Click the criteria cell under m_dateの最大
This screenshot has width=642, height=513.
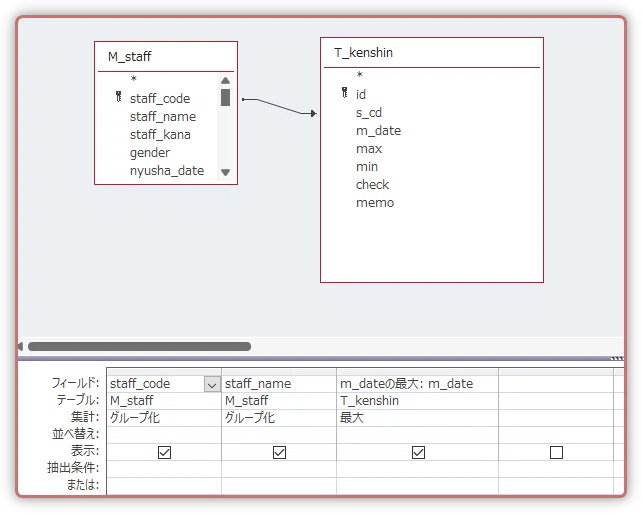pyautogui.click(x=418, y=468)
